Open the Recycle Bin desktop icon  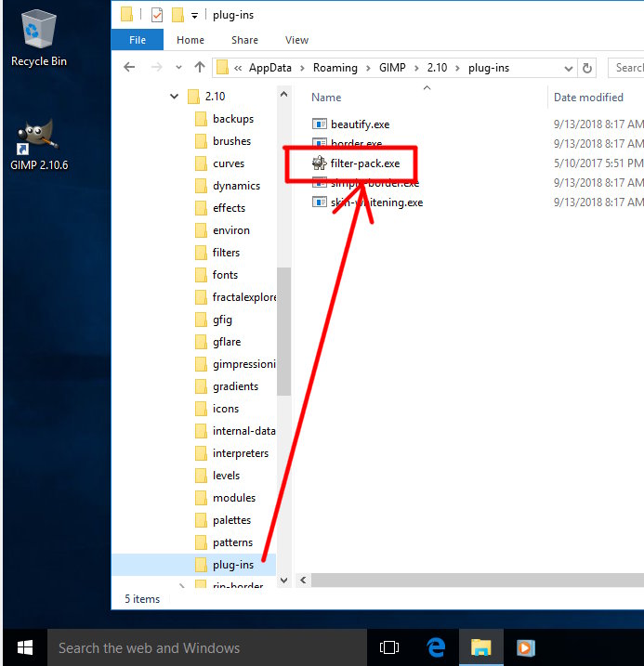pyautogui.click(x=39, y=38)
